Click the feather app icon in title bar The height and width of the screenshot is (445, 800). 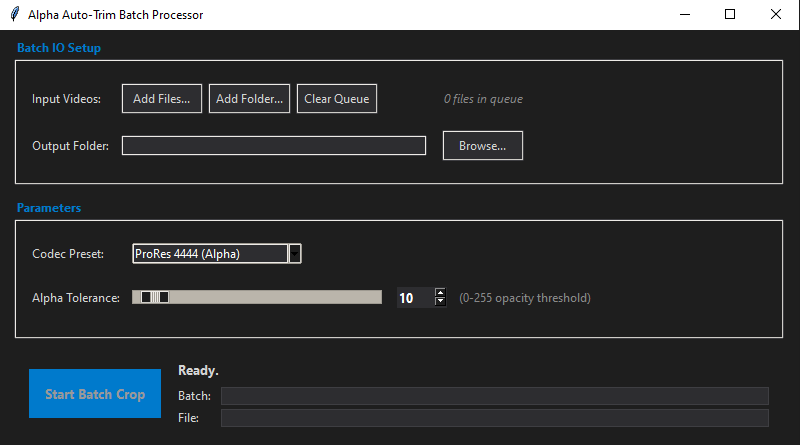(14, 15)
